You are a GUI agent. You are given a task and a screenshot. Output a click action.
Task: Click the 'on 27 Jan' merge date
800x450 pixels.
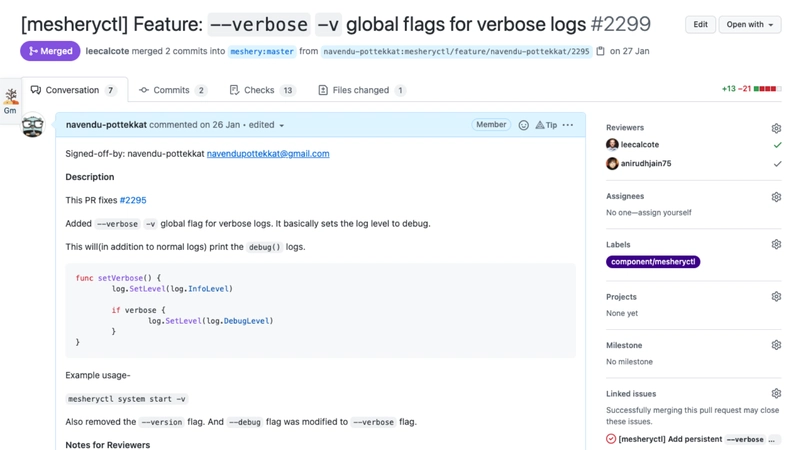[x=630, y=51]
